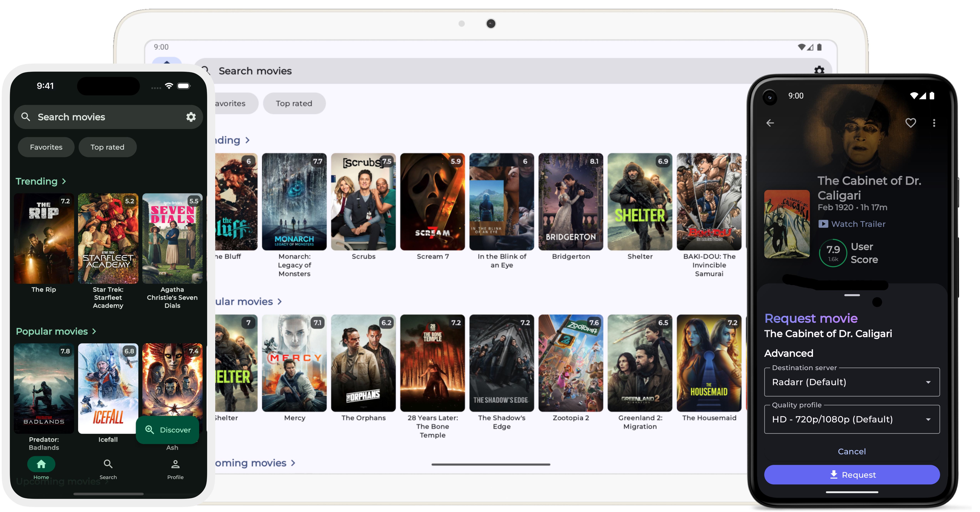
Task: Tap the Discover floating action button
Action: (168, 430)
